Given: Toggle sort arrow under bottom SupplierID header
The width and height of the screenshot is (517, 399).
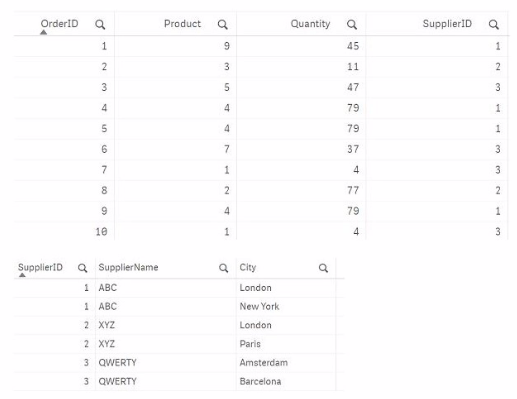Looking at the screenshot, I should click(22, 275).
